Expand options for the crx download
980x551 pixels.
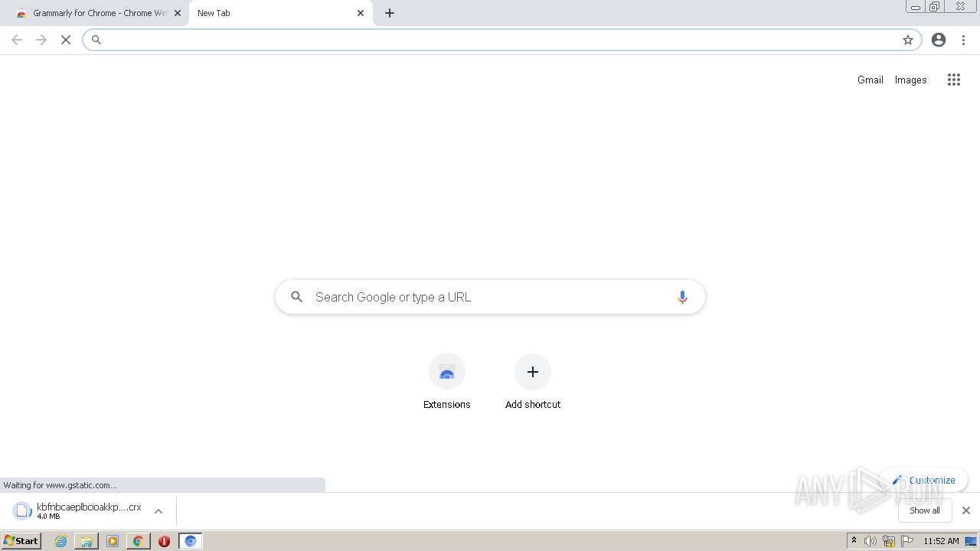point(158,510)
